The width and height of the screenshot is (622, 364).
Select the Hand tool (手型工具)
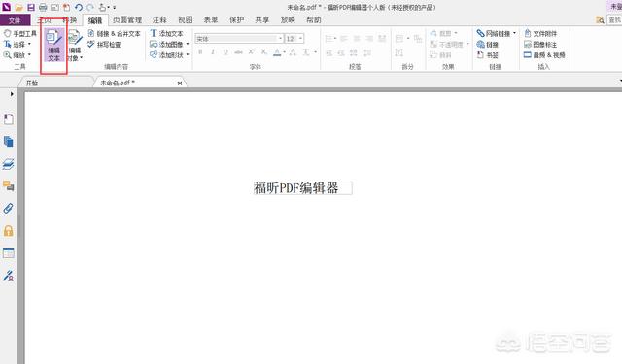(x=19, y=34)
